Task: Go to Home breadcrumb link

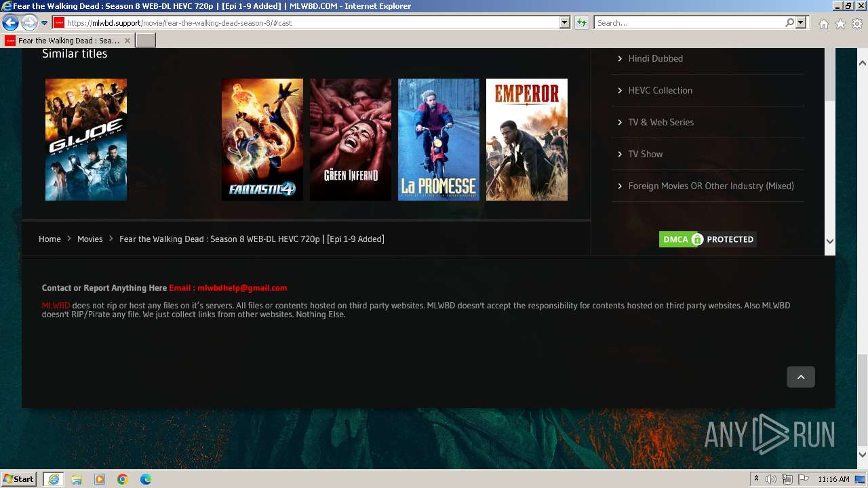Action: [x=50, y=239]
